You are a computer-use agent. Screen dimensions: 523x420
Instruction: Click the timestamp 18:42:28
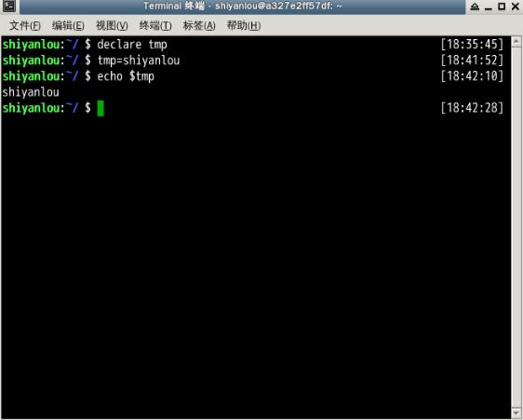(x=472, y=108)
